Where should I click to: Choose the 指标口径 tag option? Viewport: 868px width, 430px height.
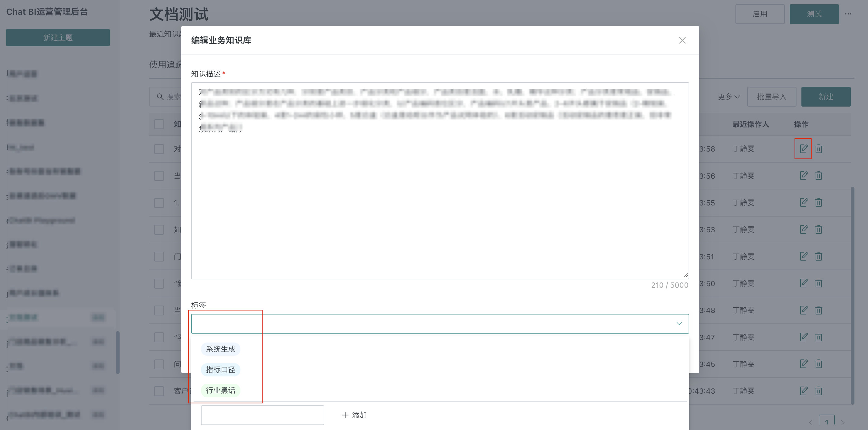click(x=220, y=370)
